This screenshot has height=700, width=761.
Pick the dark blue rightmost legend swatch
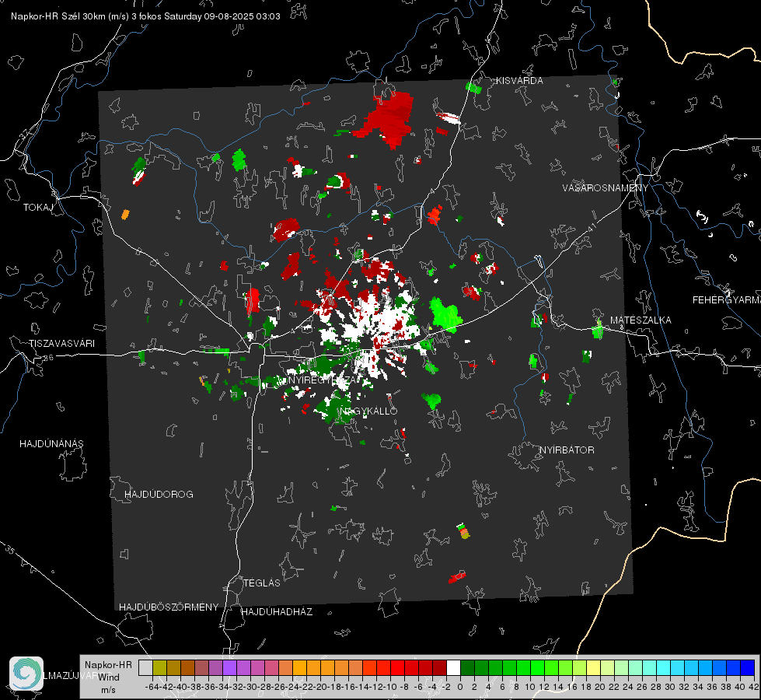[x=748, y=667]
